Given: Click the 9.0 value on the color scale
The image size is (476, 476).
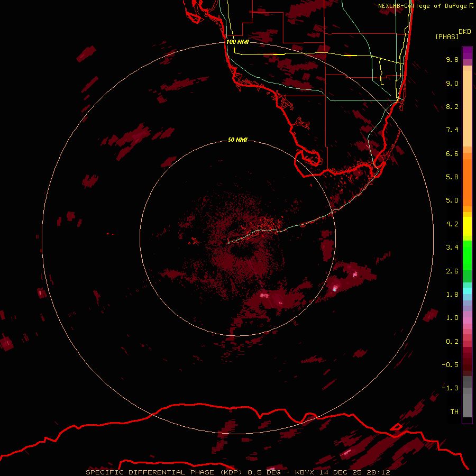Looking at the screenshot, I should [452, 83].
